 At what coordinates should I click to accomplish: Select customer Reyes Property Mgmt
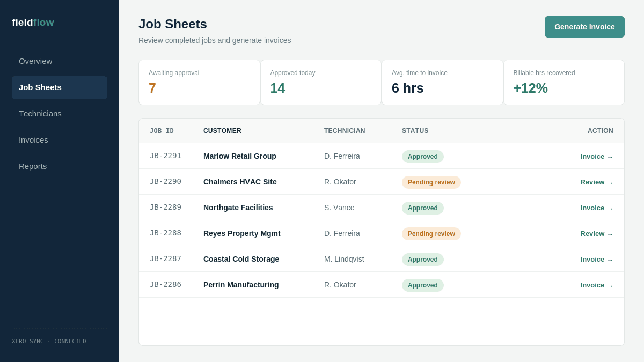coord(242,233)
